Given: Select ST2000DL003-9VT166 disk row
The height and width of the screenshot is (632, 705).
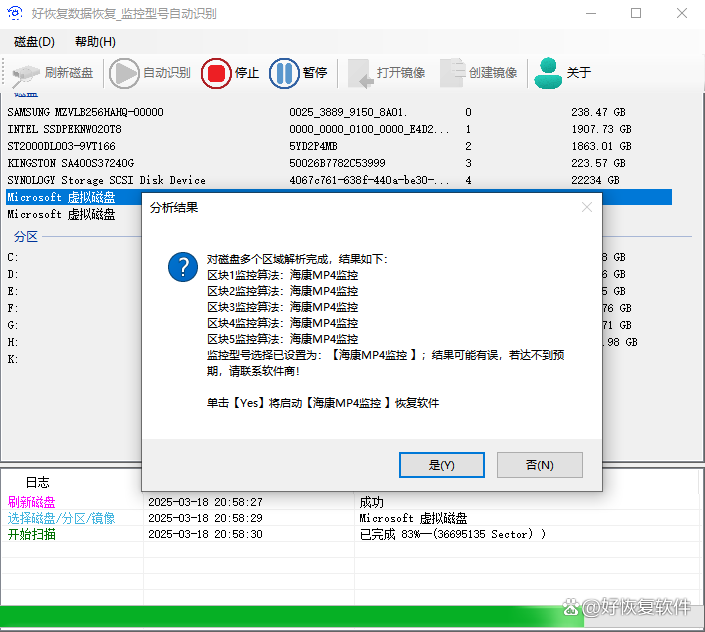Looking at the screenshot, I should (x=339, y=146).
